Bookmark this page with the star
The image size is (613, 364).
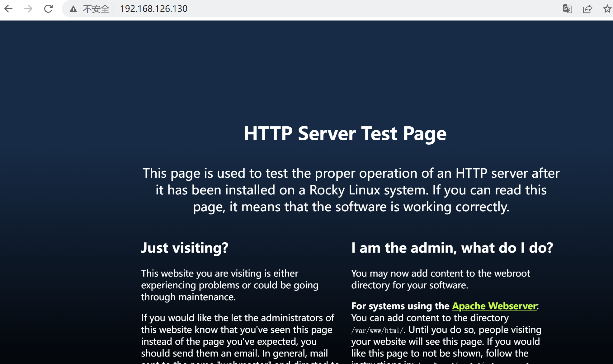[x=607, y=9]
